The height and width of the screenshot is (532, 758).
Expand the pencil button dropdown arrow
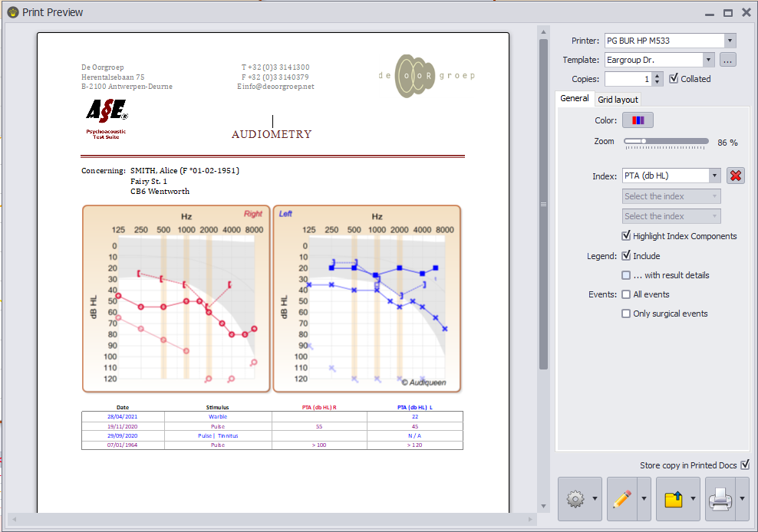(x=644, y=499)
